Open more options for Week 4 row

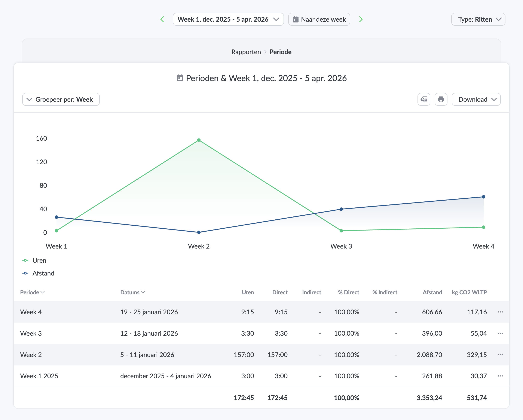[x=500, y=312]
